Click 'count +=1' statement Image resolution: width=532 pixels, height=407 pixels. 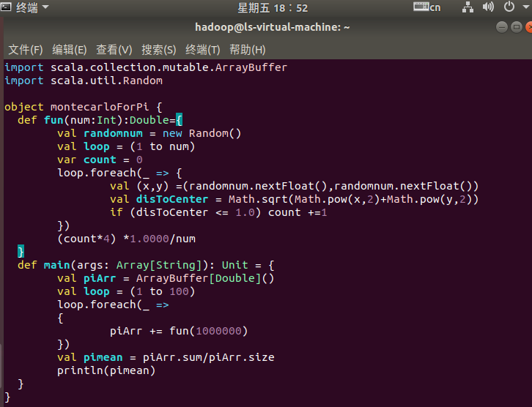[298, 212]
